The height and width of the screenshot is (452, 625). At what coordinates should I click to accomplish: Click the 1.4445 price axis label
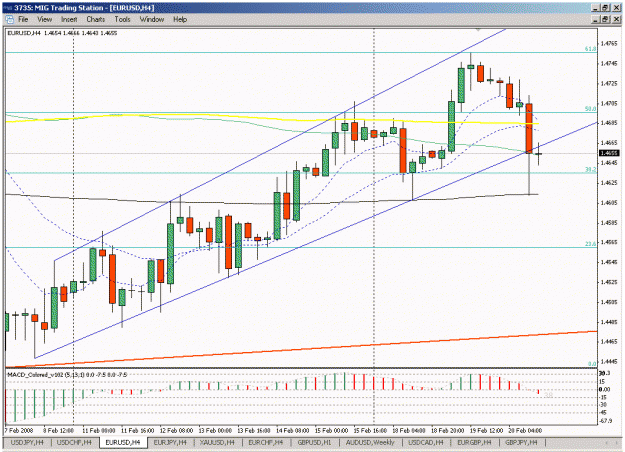tap(610, 362)
